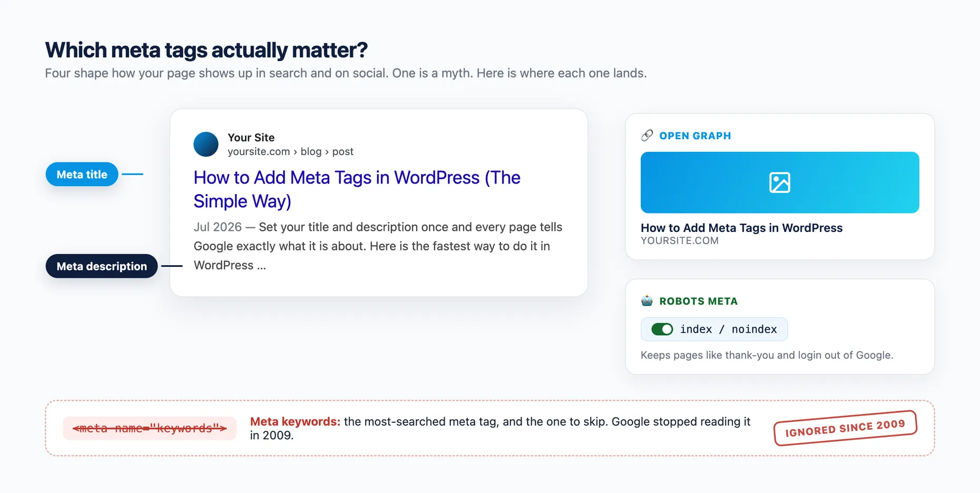Click the yoursite.com › blog › post breadcrumb
The width and height of the screenshot is (980, 493).
click(x=290, y=152)
